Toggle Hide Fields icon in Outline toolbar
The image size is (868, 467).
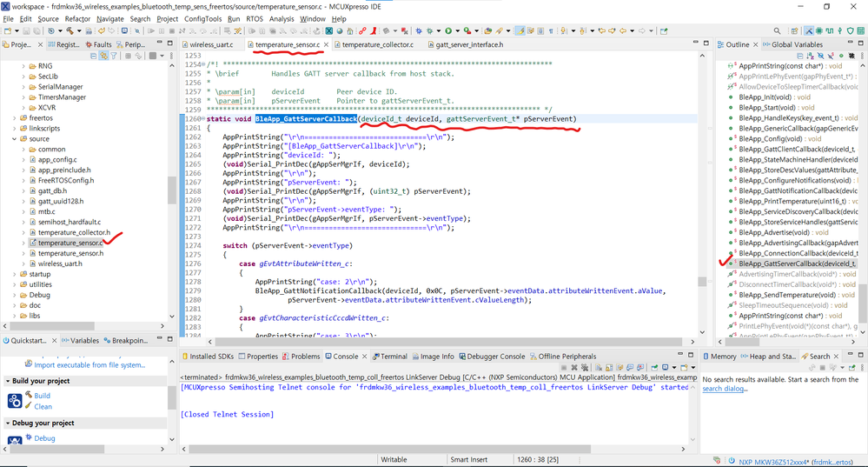(x=821, y=56)
